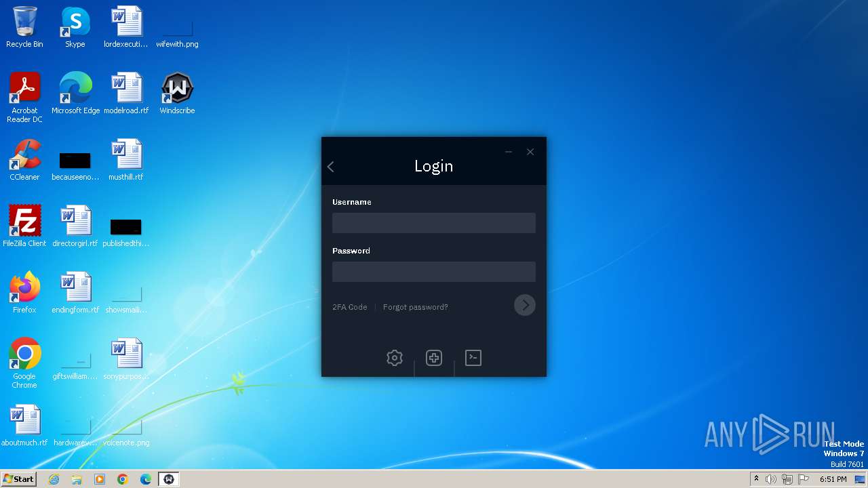Select the CCleaner desktop shortcut
Viewport: 868px width, 488px height.
[24, 160]
